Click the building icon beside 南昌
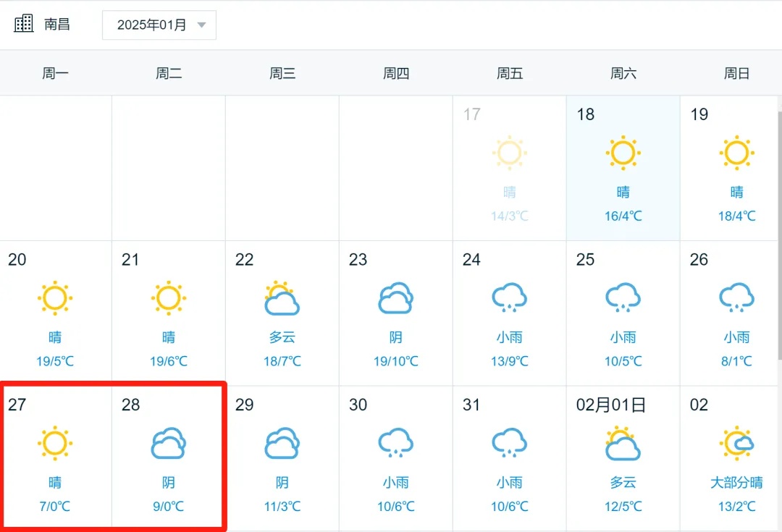The height and width of the screenshot is (532, 782). pos(23,22)
